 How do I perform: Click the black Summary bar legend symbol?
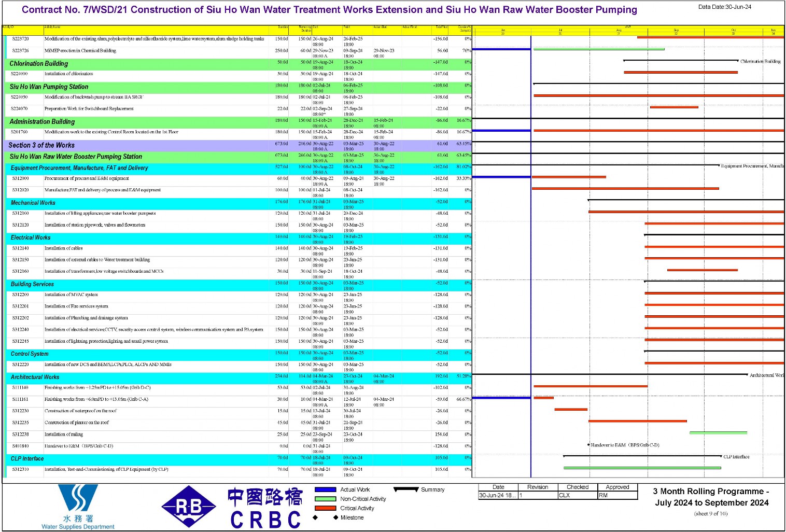tap(406, 489)
